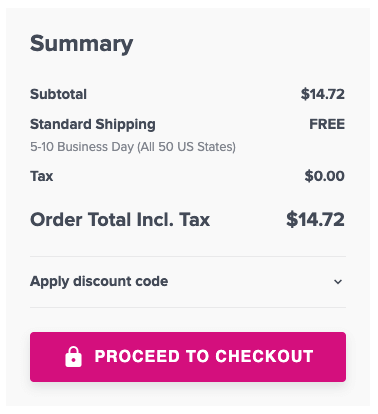378x414 pixels.
Task: Click the Tax label
Action: click(41, 176)
